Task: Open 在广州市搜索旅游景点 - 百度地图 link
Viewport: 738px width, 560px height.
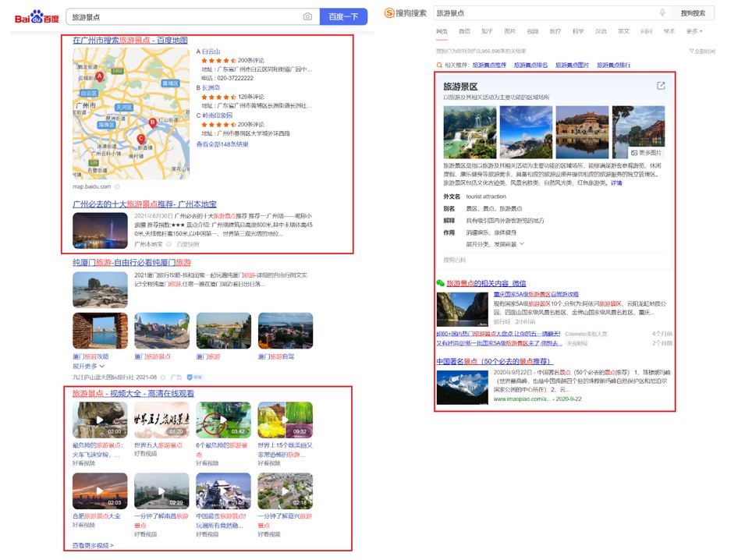Action: [130, 41]
